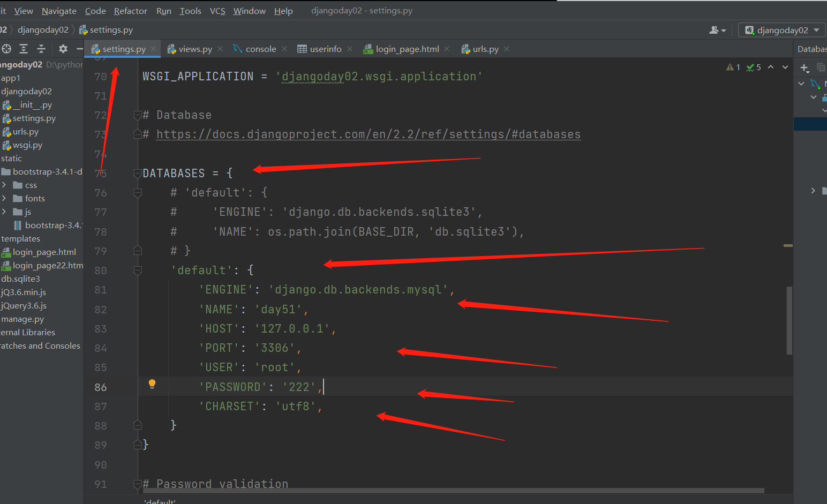This screenshot has height=504, width=827.
Task: Collapse all nodes in Project panel
Action: click(x=41, y=49)
